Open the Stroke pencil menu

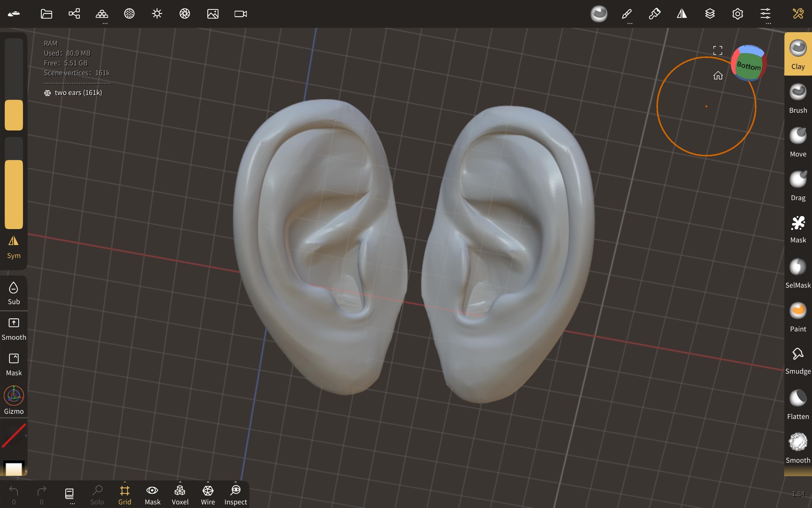[627, 14]
